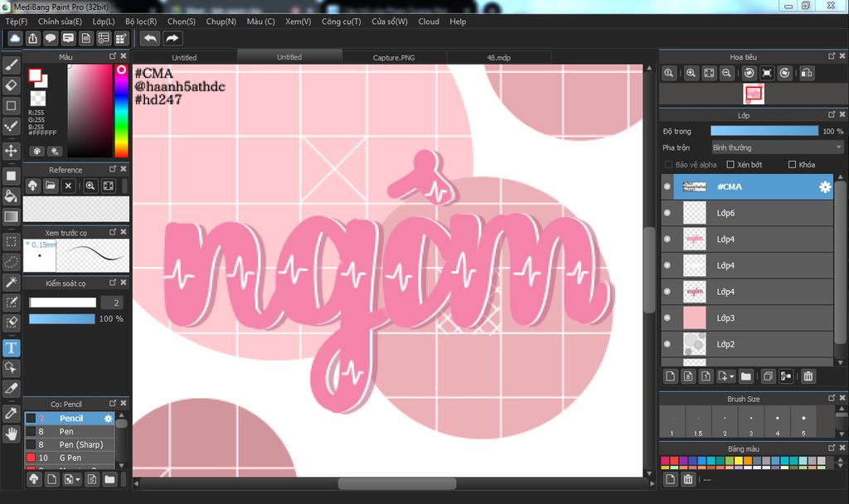This screenshot has width=849, height=504.
Task: Open the Tệp(F) menu
Action: [x=17, y=22]
